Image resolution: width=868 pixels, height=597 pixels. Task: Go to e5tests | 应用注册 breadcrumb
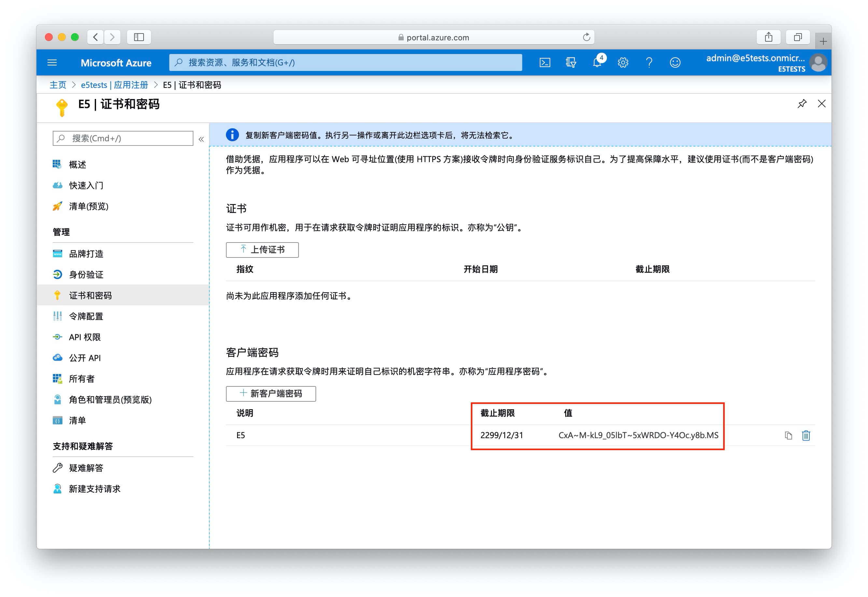[115, 85]
